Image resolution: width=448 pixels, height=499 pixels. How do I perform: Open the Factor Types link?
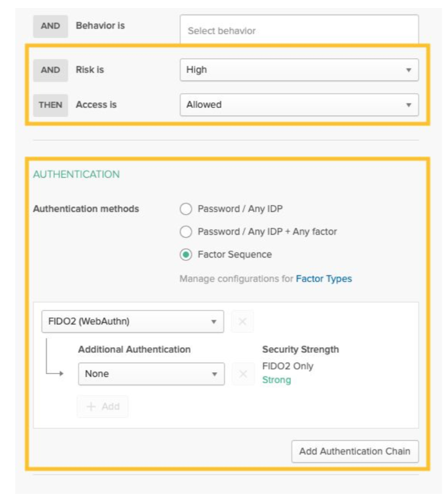pos(323,279)
